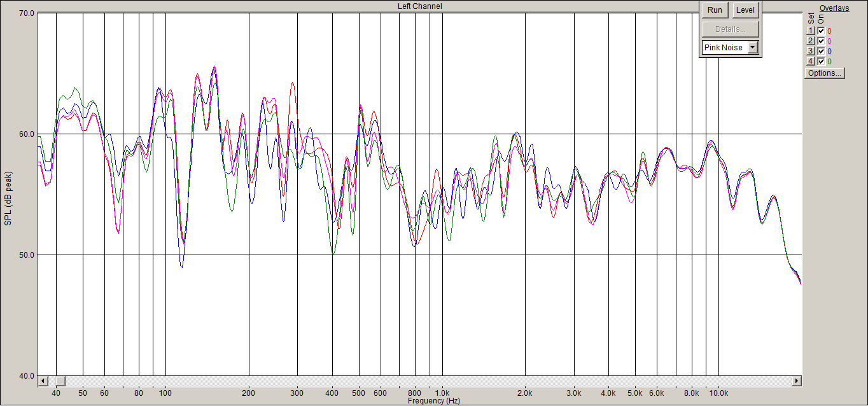Click the 60.0 dB axis value
This screenshot has height=406, width=868.
pos(27,134)
